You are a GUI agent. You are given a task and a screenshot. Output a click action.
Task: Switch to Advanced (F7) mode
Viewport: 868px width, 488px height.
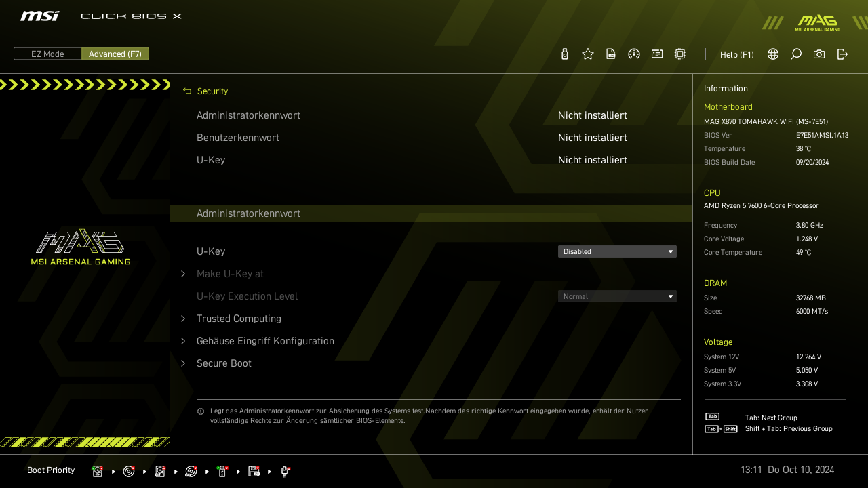(x=115, y=54)
